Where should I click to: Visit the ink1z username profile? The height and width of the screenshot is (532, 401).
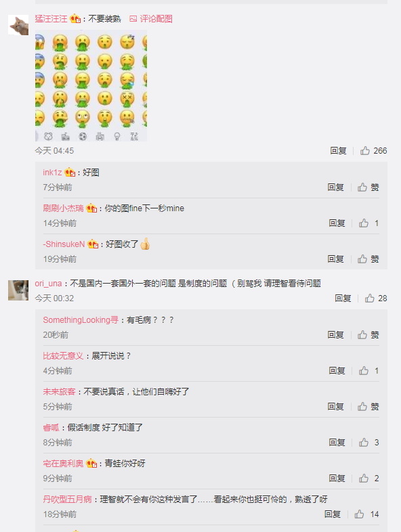[x=52, y=173]
